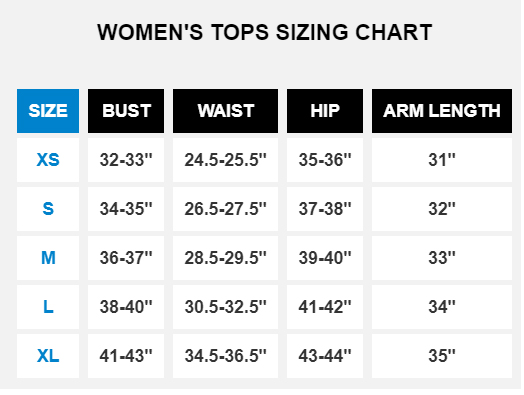The image size is (524, 395).
Task: Select the HIP column header
Action: point(325,111)
